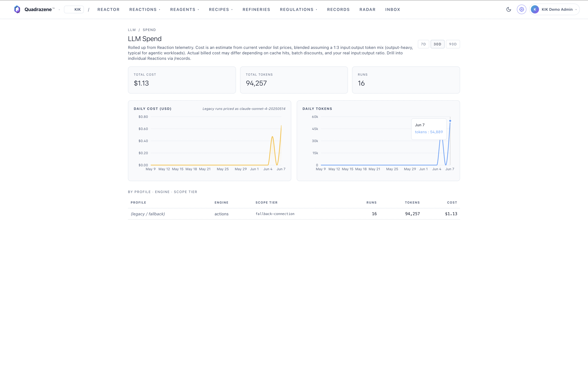Open the Radar page
This screenshot has height=368, width=588.
coord(367,10)
